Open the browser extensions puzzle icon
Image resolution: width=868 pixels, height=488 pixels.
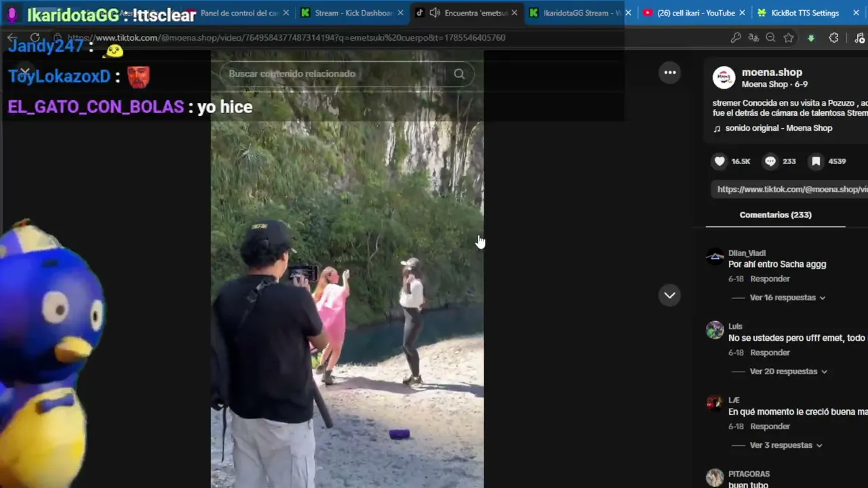(834, 38)
